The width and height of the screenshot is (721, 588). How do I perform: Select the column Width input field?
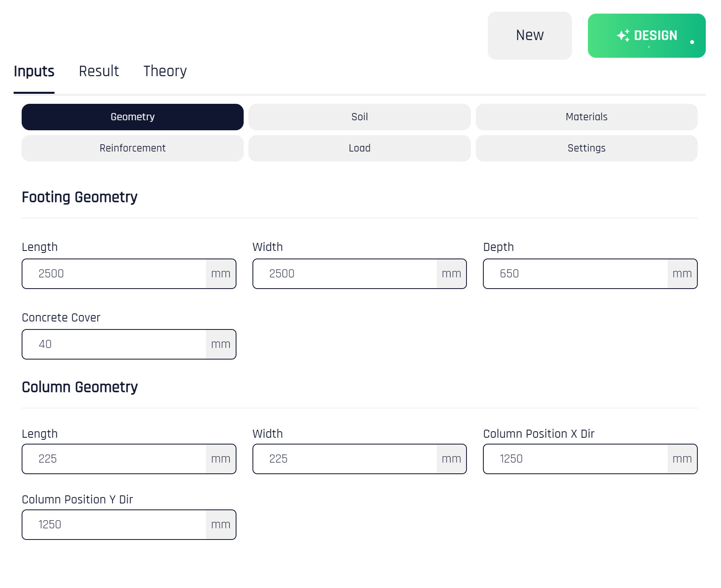click(x=345, y=459)
